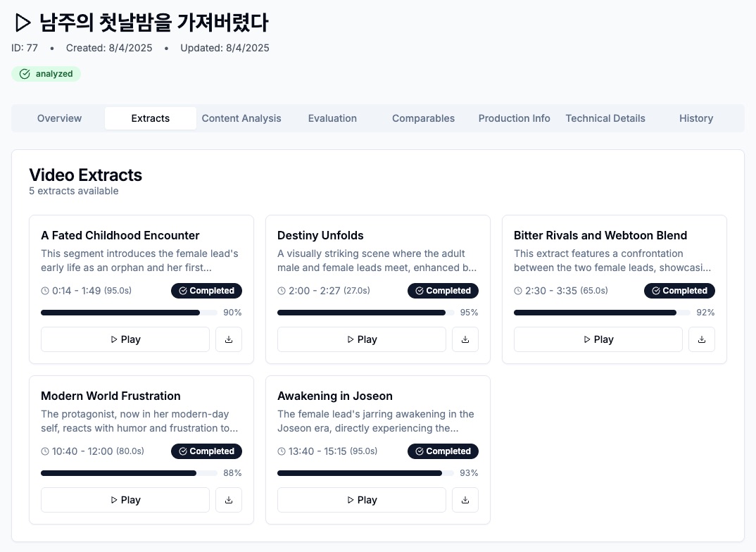Play the Destiny Unfolds extract
The width and height of the screenshot is (756, 552).
pos(362,339)
